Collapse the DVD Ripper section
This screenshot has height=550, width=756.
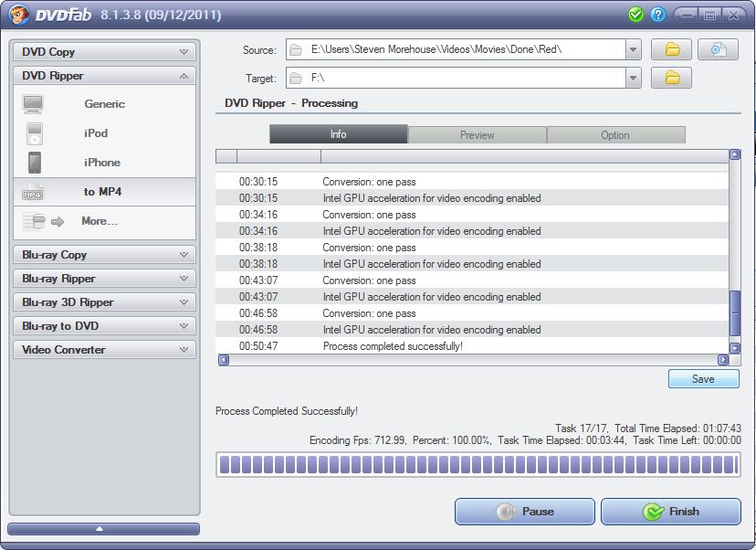point(104,76)
